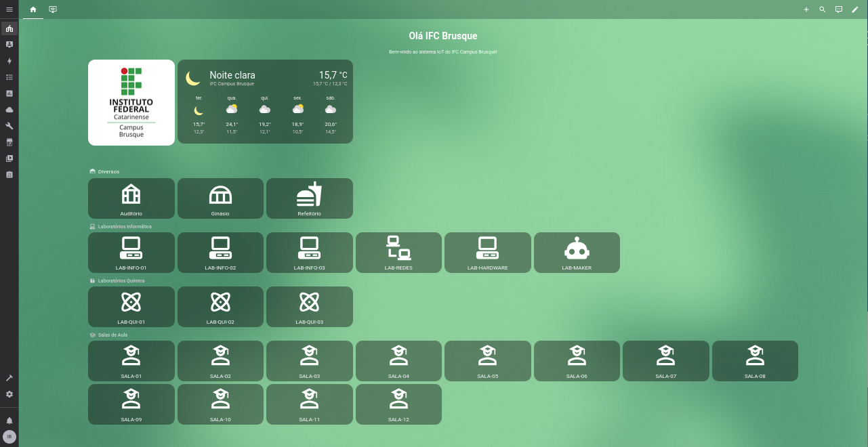
Task: Click the Instituto Federal logo image
Action: pyautogui.click(x=131, y=102)
